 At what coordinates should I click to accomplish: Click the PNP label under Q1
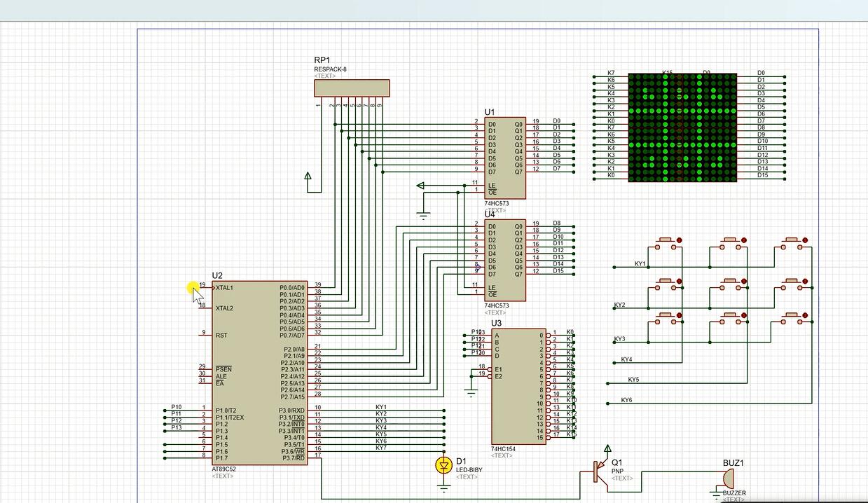tap(617, 471)
